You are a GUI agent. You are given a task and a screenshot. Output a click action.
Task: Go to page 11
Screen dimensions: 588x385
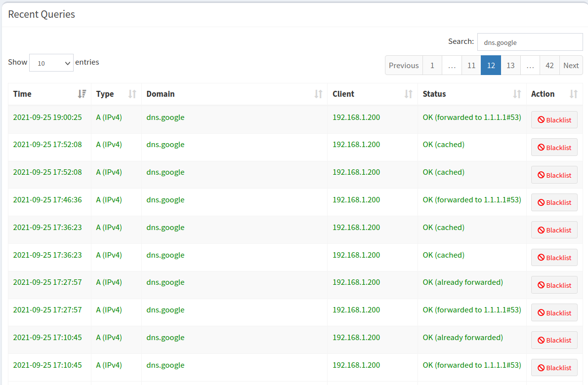pyautogui.click(x=471, y=65)
